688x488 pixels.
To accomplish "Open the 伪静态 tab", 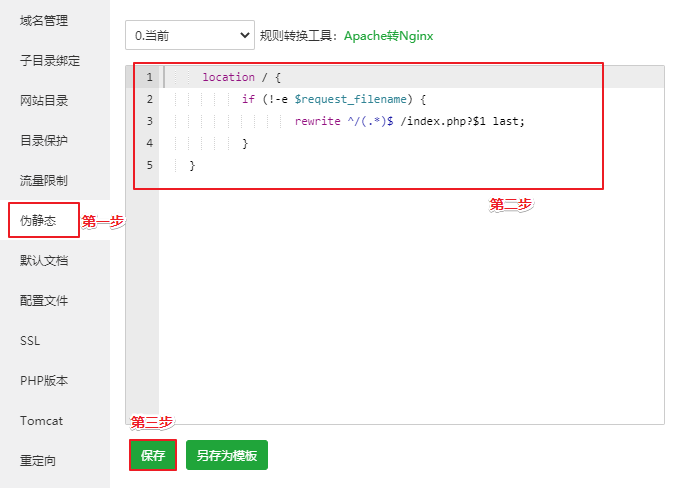I will click(x=38, y=220).
